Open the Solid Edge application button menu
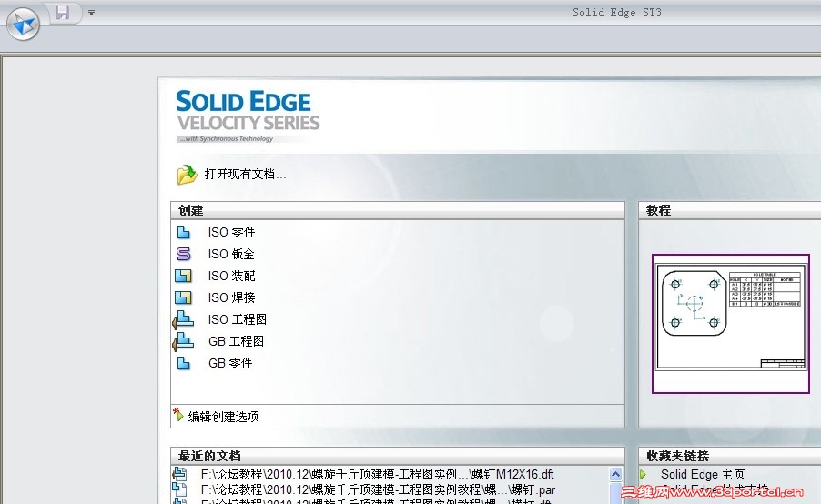Screen dimensions: 821x504 pos(23,24)
